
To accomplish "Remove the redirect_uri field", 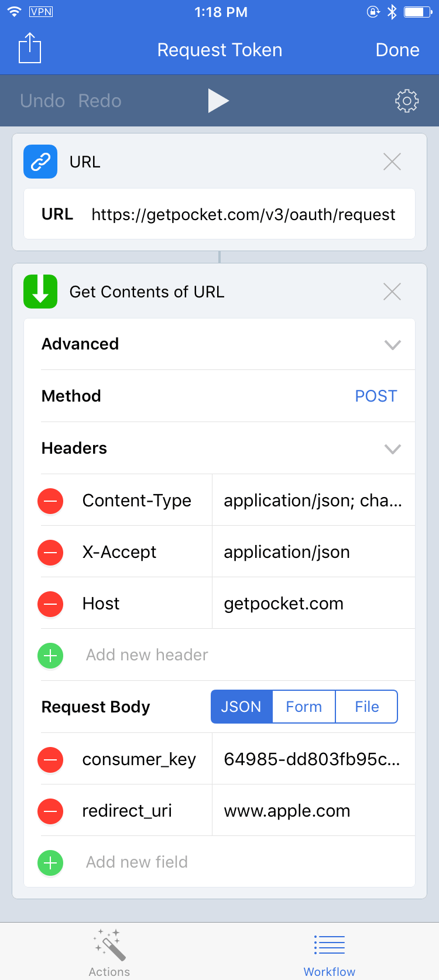I will pyautogui.click(x=50, y=811).
